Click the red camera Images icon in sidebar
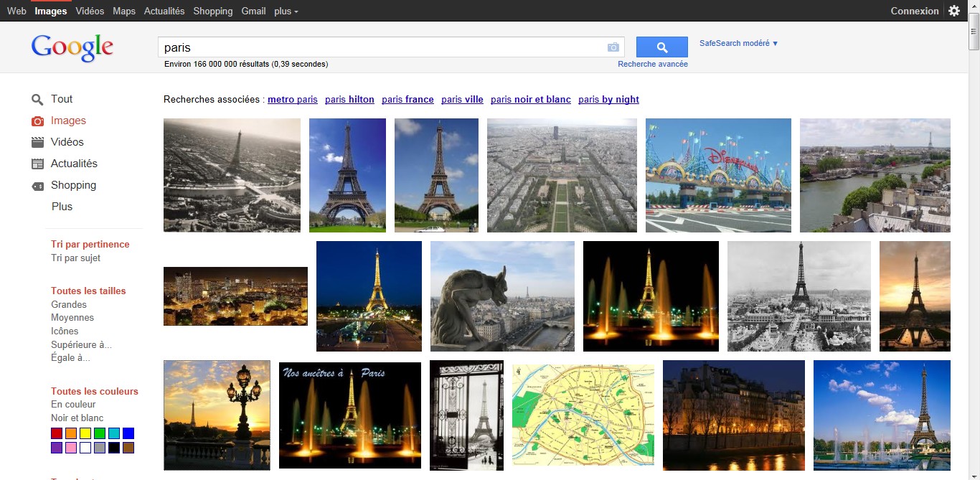Viewport: 980px width, 480px height. tap(37, 121)
